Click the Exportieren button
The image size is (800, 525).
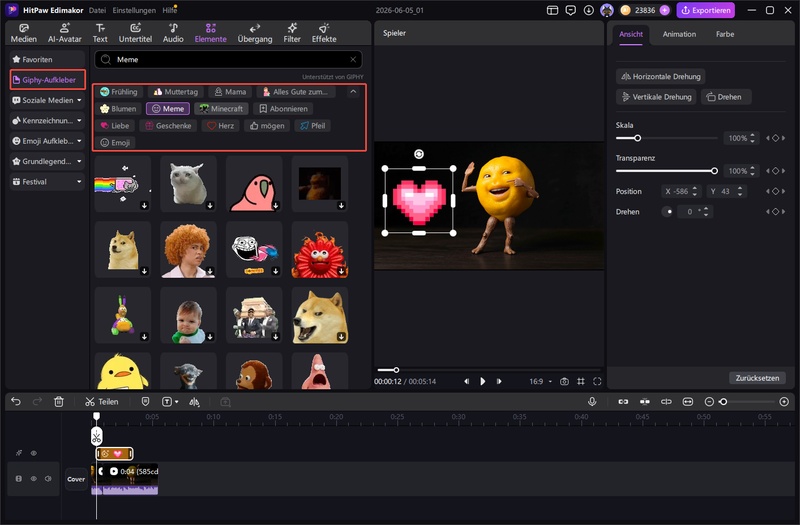click(706, 10)
